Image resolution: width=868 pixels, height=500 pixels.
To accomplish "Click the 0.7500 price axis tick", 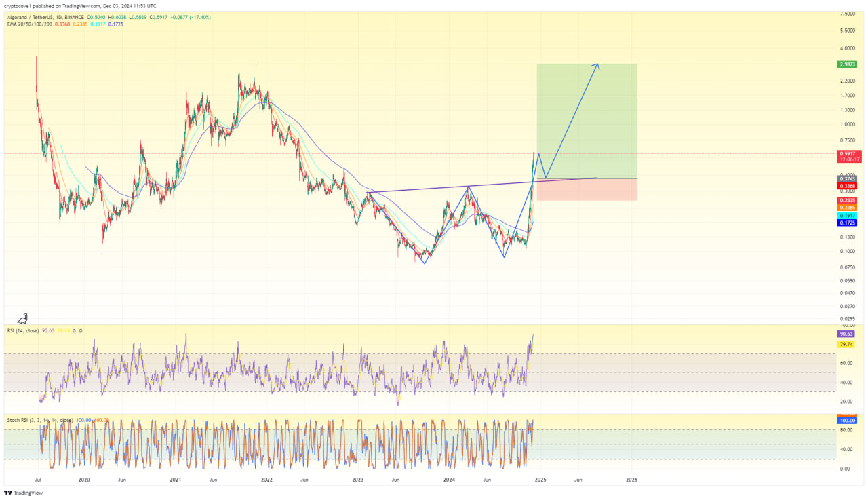I will click(847, 140).
